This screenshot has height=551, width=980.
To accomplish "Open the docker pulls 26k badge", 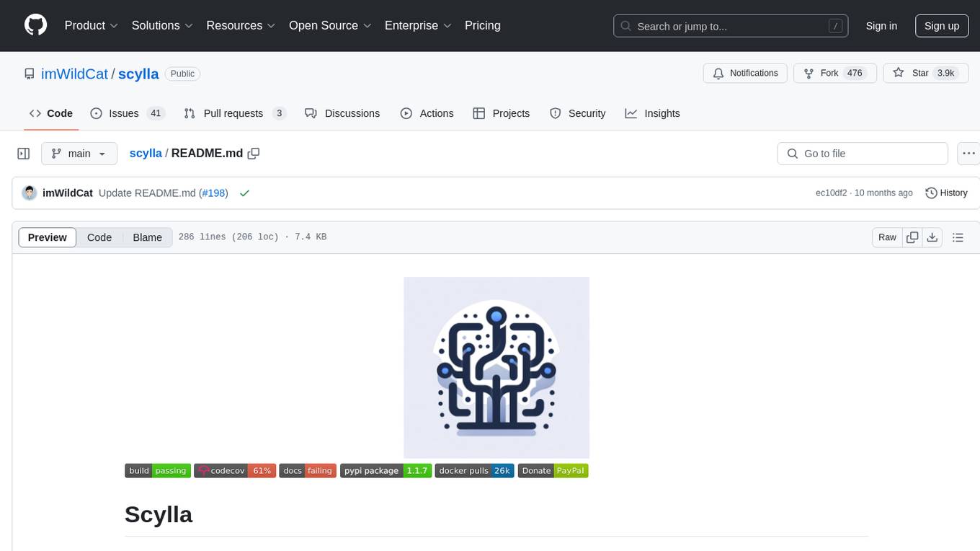I will (474, 471).
